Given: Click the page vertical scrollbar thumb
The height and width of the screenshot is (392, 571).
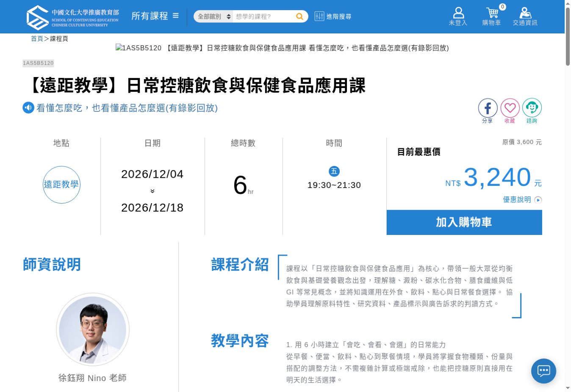Looking at the screenshot, I should (568, 36).
